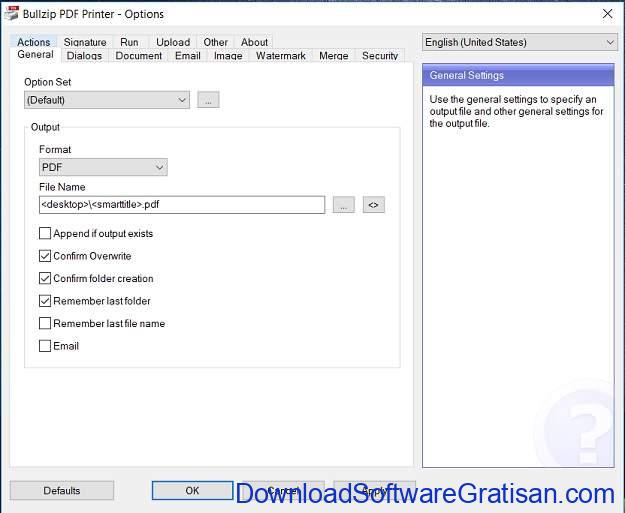Check Remember last file name
This screenshot has height=513, width=625.
click(45, 323)
